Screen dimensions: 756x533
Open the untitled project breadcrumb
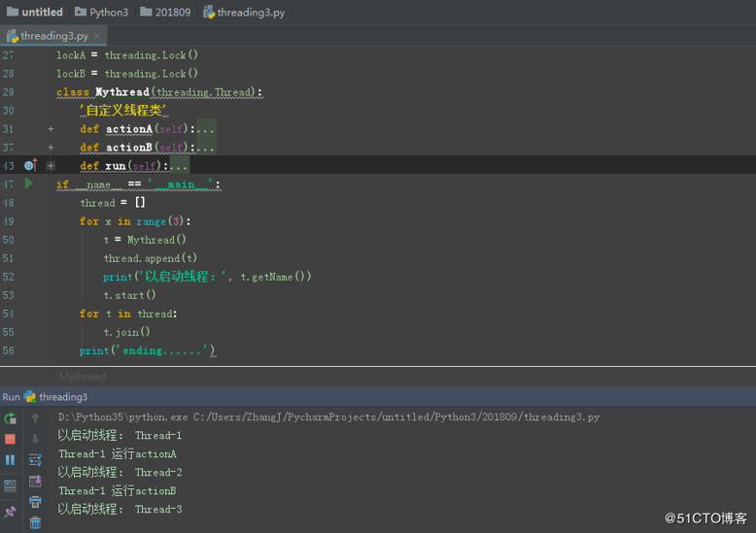click(35, 12)
